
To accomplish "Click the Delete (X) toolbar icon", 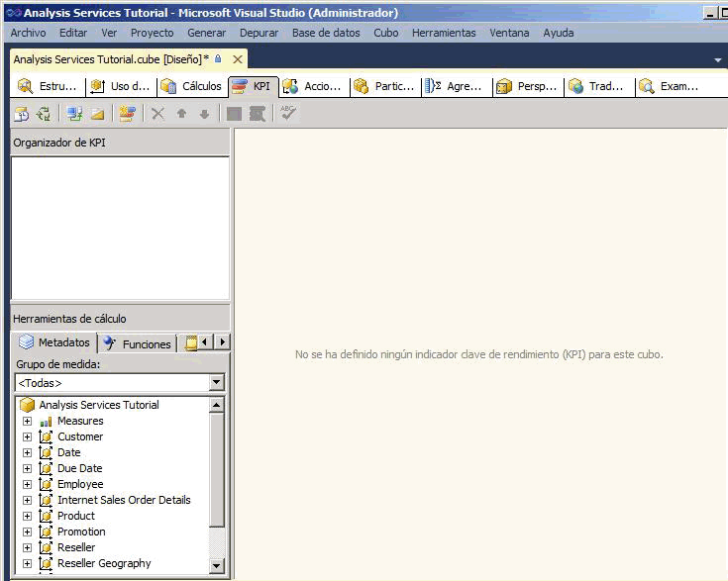I will 157,114.
